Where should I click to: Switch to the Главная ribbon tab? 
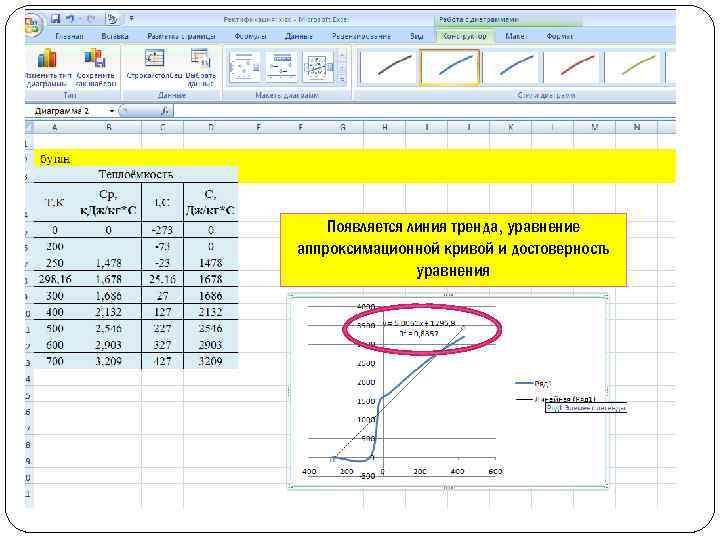[69, 36]
